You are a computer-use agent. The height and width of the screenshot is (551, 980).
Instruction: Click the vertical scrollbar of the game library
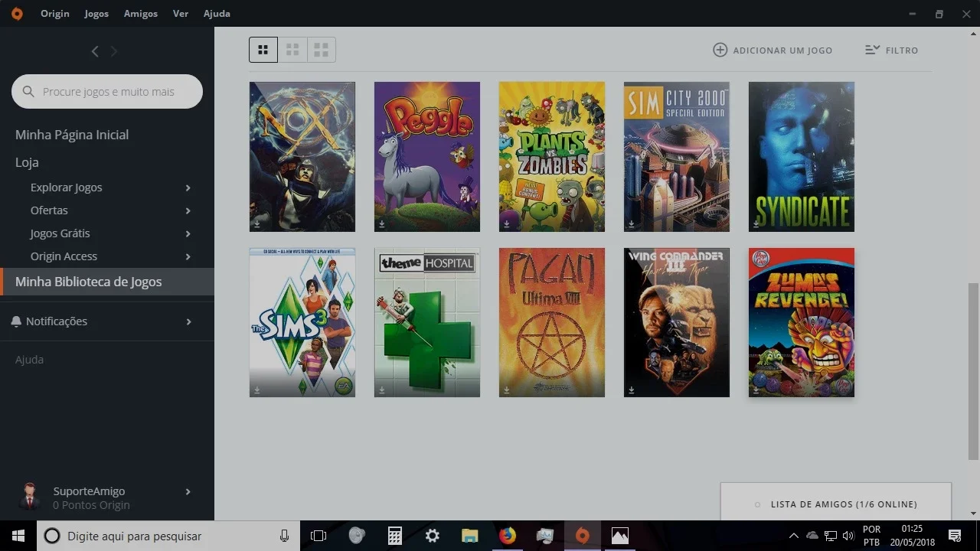(x=973, y=371)
